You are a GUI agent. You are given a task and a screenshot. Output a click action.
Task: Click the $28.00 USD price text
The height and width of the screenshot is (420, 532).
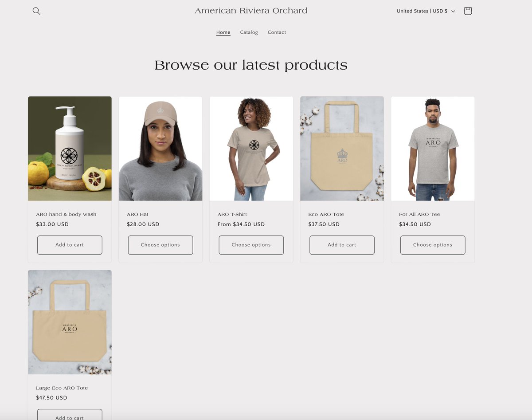pyautogui.click(x=143, y=224)
